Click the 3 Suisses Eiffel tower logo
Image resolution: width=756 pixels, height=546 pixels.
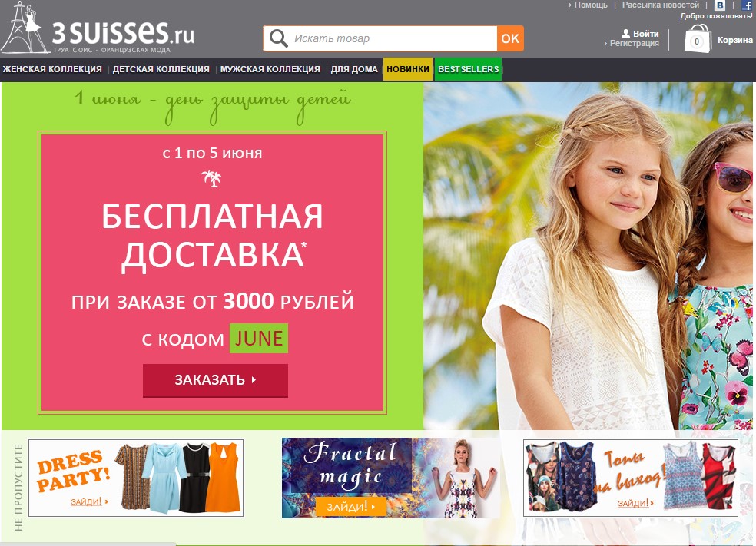(25, 28)
